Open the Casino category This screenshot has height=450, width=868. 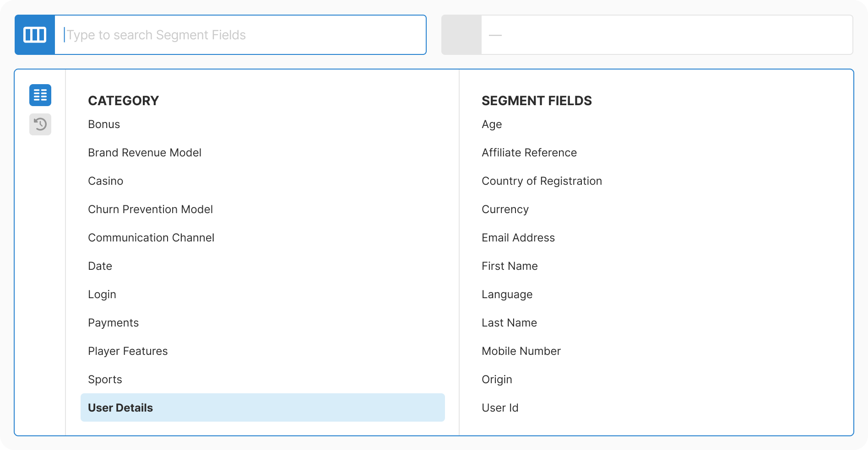(x=106, y=181)
